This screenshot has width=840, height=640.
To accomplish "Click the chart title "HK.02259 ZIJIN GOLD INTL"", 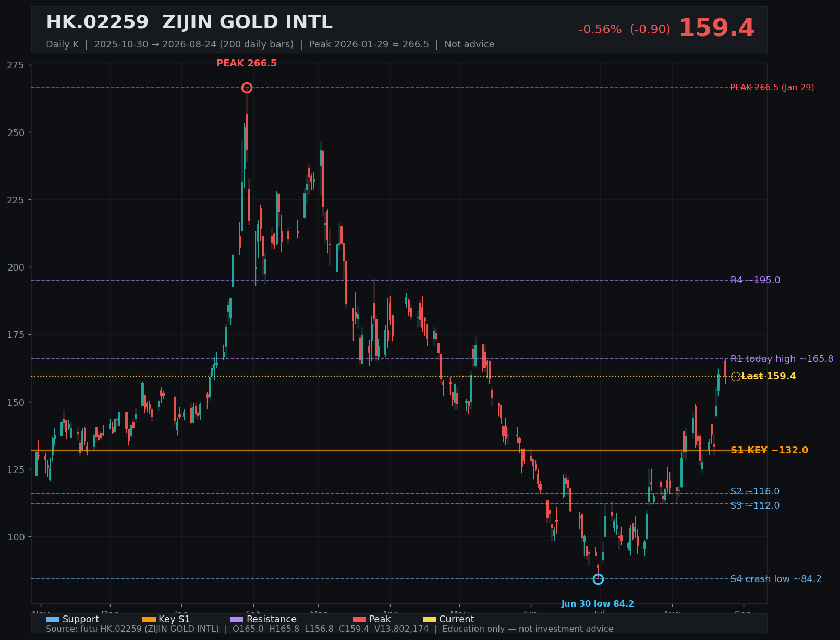I will 189,22.
